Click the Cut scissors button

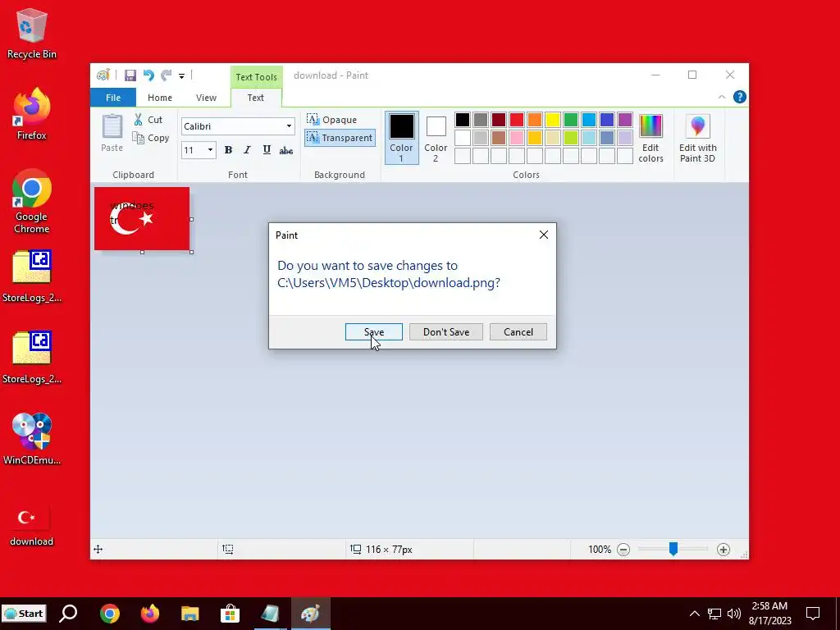[x=148, y=120]
